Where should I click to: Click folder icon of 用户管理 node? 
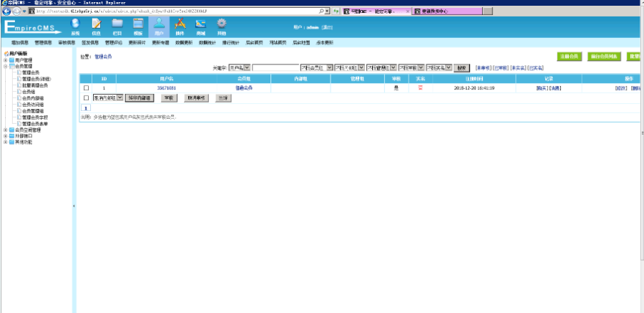point(11,59)
